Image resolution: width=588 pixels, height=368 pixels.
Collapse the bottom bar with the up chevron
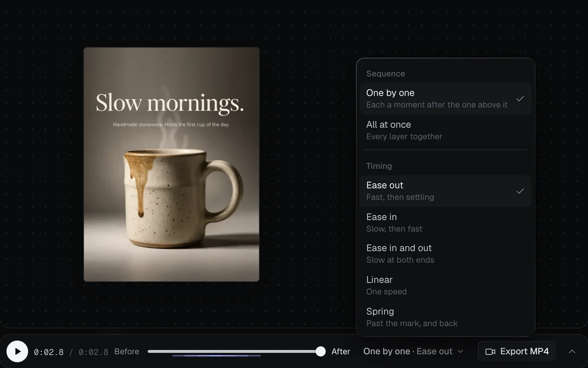point(572,351)
